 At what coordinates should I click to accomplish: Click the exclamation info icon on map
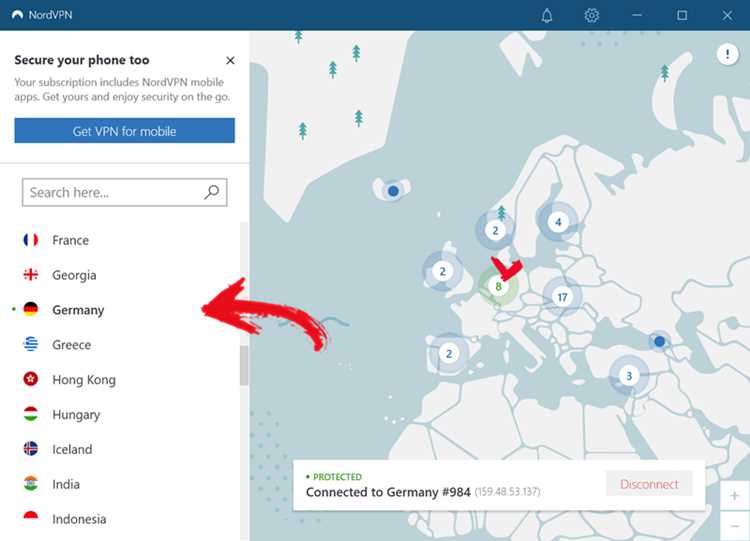click(x=727, y=54)
